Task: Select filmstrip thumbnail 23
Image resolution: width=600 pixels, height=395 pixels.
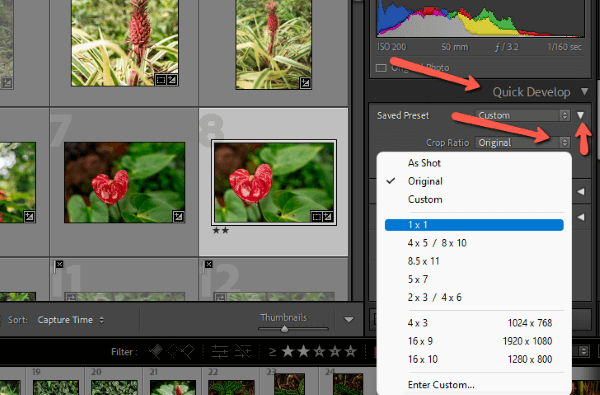Action: tap(289, 384)
